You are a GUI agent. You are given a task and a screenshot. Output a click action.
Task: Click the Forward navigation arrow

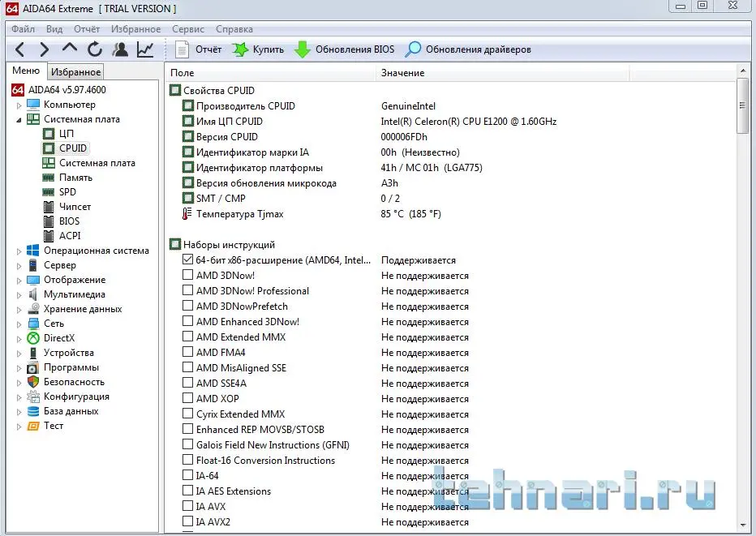(45, 49)
